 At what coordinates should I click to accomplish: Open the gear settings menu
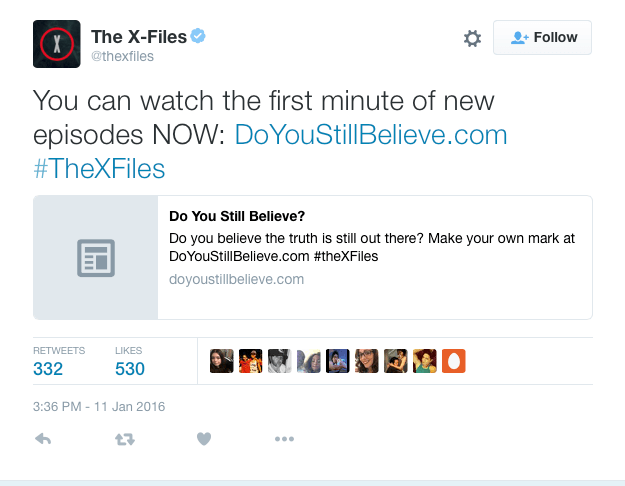472,38
